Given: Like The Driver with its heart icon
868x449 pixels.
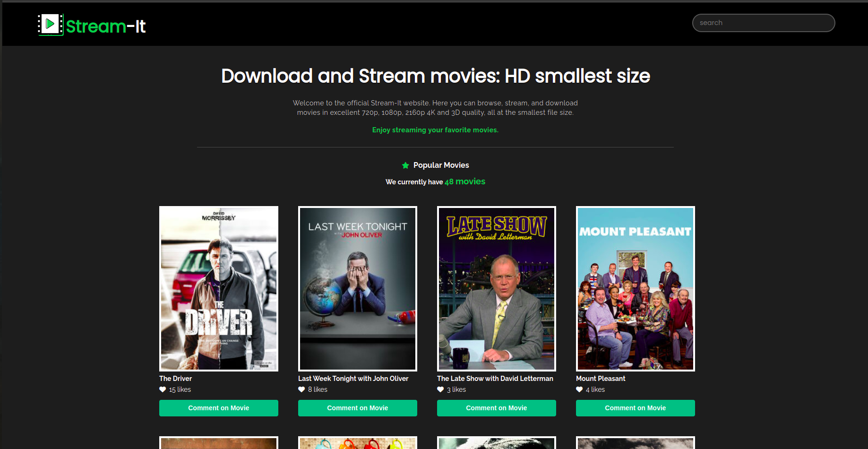Looking at the screenshot, I should (x=163, y=389).
